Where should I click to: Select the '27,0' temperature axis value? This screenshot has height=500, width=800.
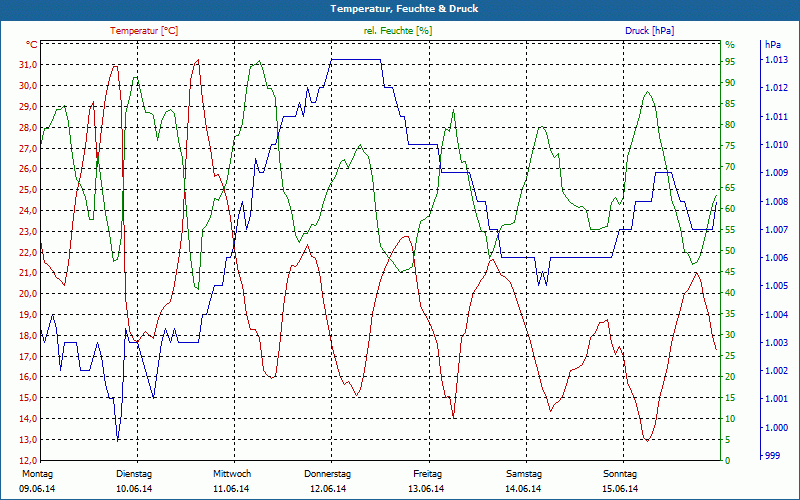coord(28,148)
